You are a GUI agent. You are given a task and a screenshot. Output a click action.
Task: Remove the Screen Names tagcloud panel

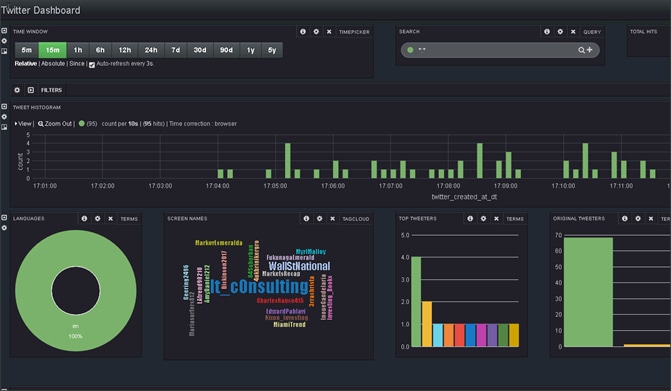click(x=333, y=219)
